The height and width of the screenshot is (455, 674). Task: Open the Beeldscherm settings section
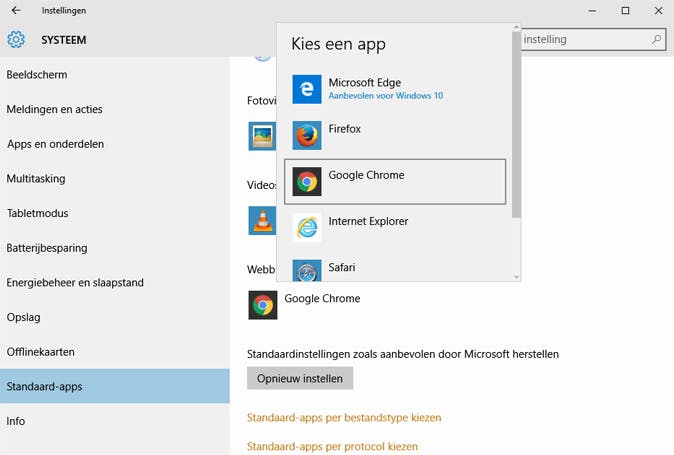[37, 75]
